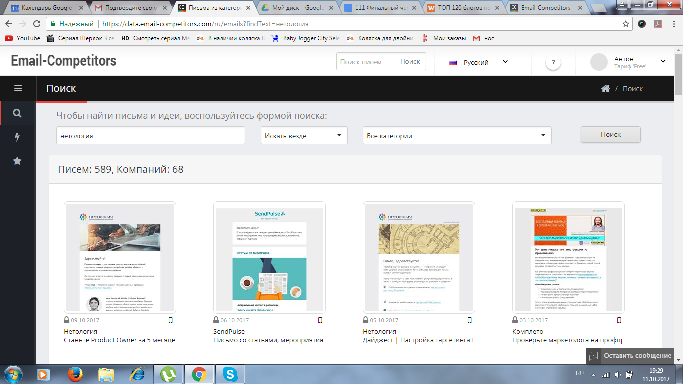Image resolution: width=683 pixels, height=384 pixels.
Task: Open the lightning bolt section in sidebar
Action: click(17, 137)
